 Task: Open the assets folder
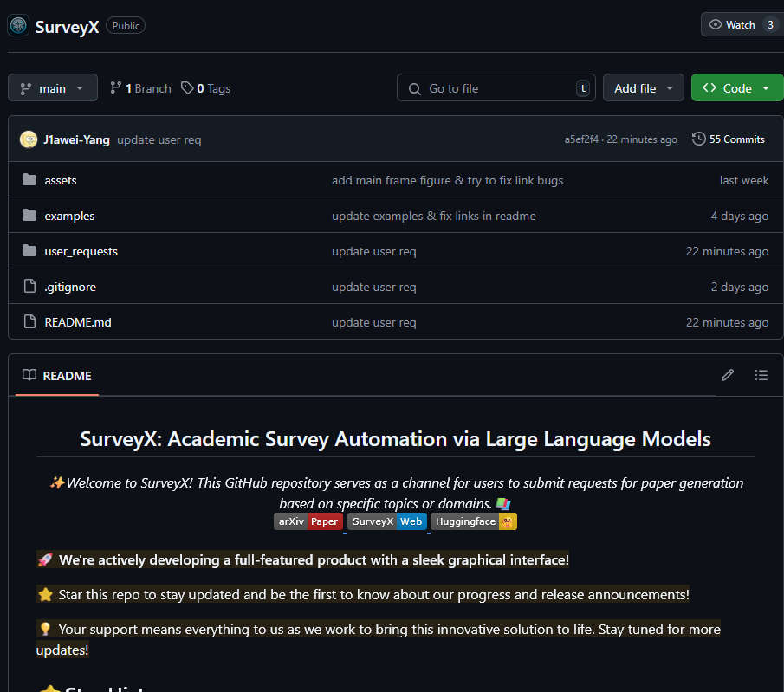pos(61,180)
